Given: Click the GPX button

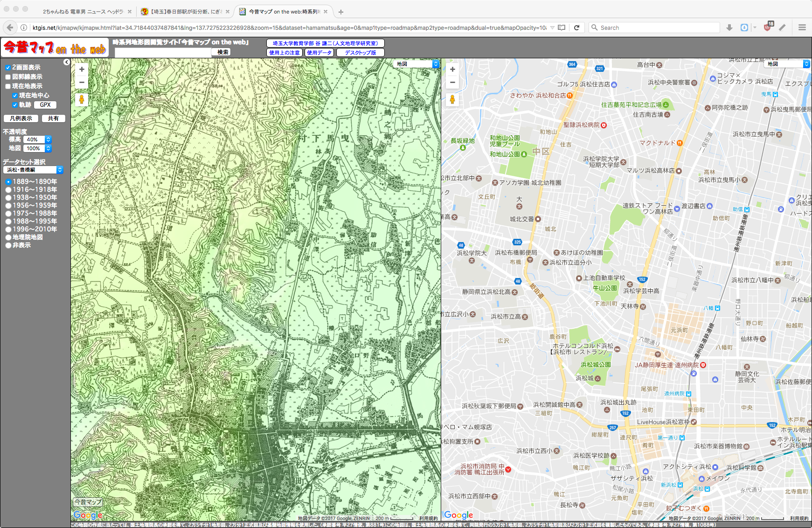Looking at the screenshot, I should pyautogui.click(x=45, y=105).
